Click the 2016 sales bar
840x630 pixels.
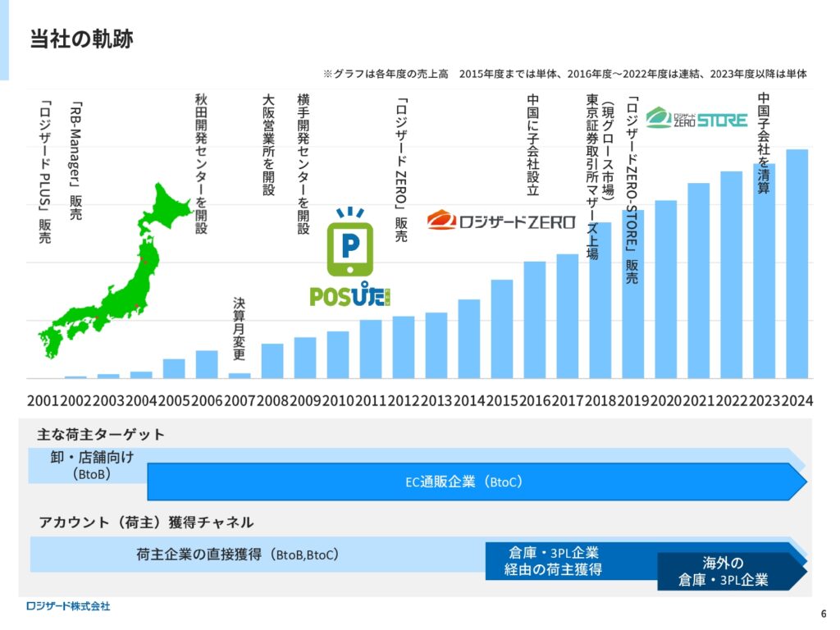tap(535, 320)
